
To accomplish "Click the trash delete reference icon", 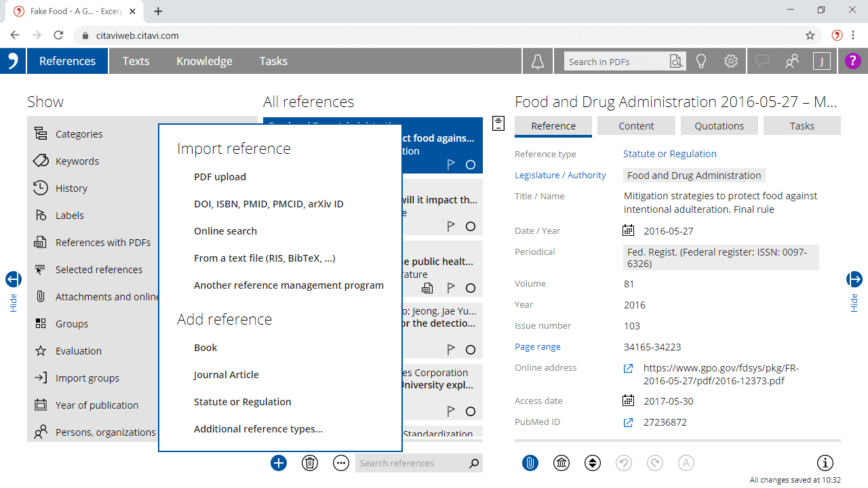I will click(310, 463).
